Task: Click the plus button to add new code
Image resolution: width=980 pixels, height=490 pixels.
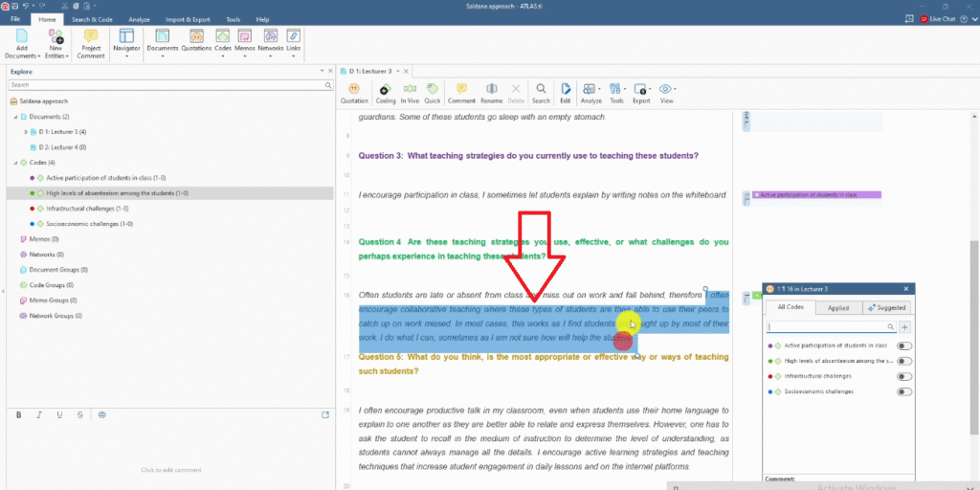Action: 905,326
